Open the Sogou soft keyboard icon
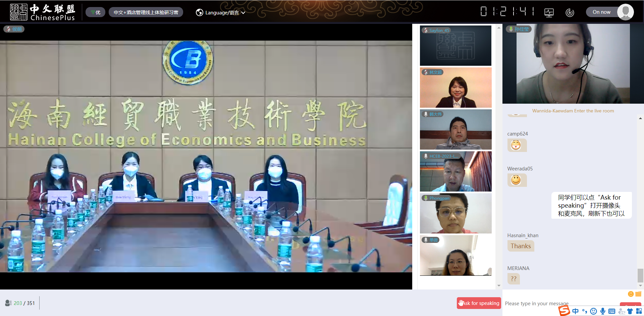Image resolution: width=644 pixels, height=316 pixels. click(x=612, y=311)
